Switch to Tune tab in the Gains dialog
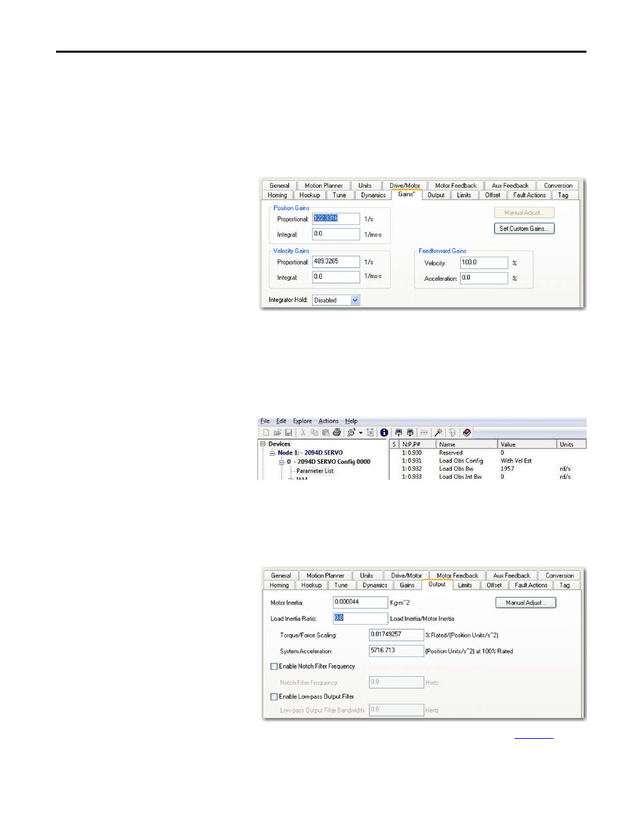The image size is (644, 834). tap(340, 195)
